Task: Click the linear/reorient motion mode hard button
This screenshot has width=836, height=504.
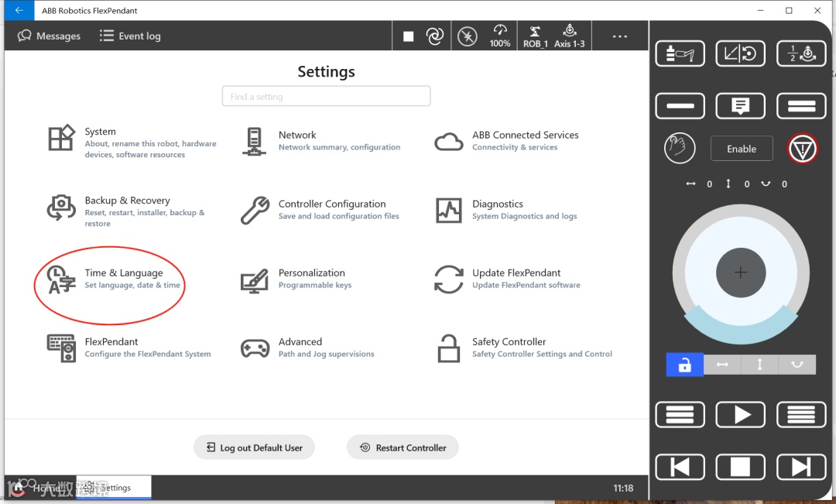Action: coord(740,53)
